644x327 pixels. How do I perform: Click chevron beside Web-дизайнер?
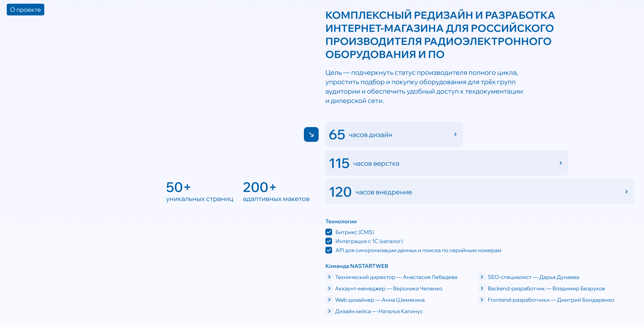(x=329, y=300)
